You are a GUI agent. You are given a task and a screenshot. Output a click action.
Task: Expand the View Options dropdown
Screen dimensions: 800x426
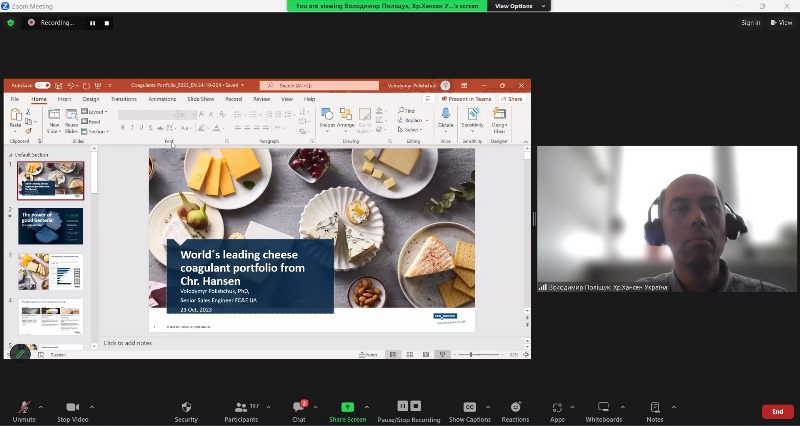tap(541, 6)
